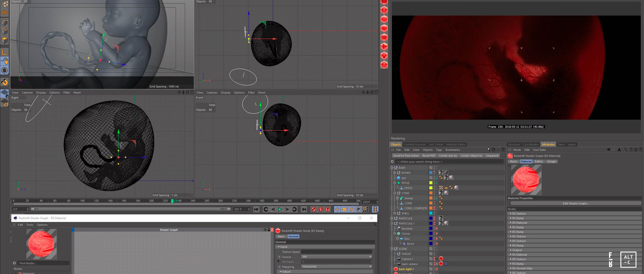Click Reset PSR button

tap(429, 156)
